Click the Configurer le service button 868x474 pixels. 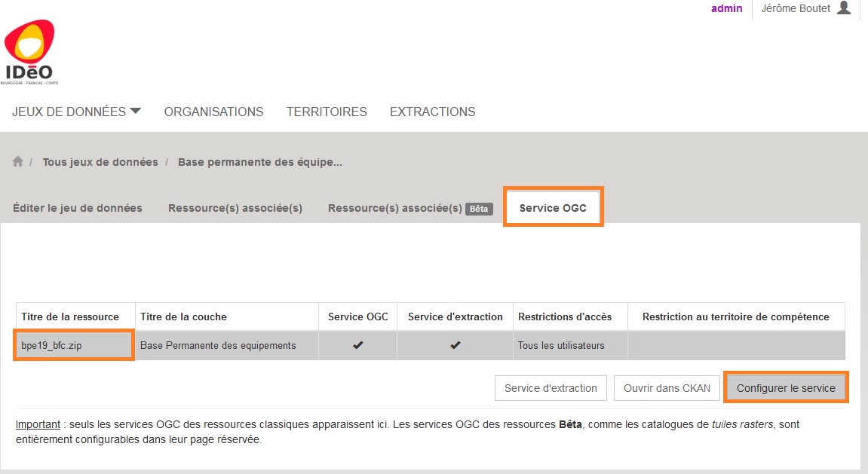786,388
